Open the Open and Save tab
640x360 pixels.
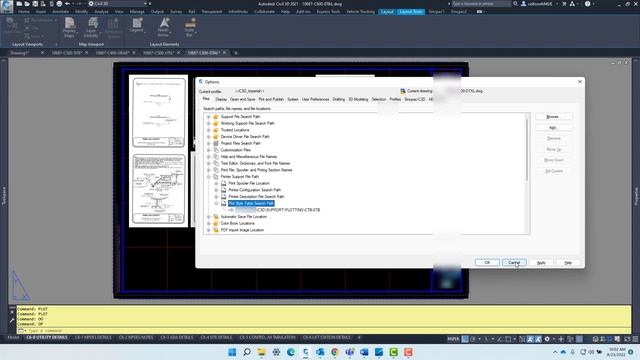point(242,99)
